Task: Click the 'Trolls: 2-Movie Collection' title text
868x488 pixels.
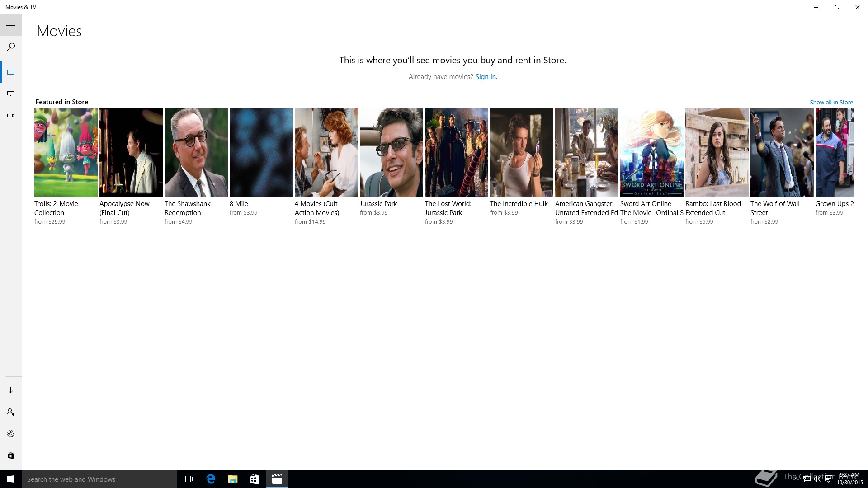Action: click(x=56, y=208)
